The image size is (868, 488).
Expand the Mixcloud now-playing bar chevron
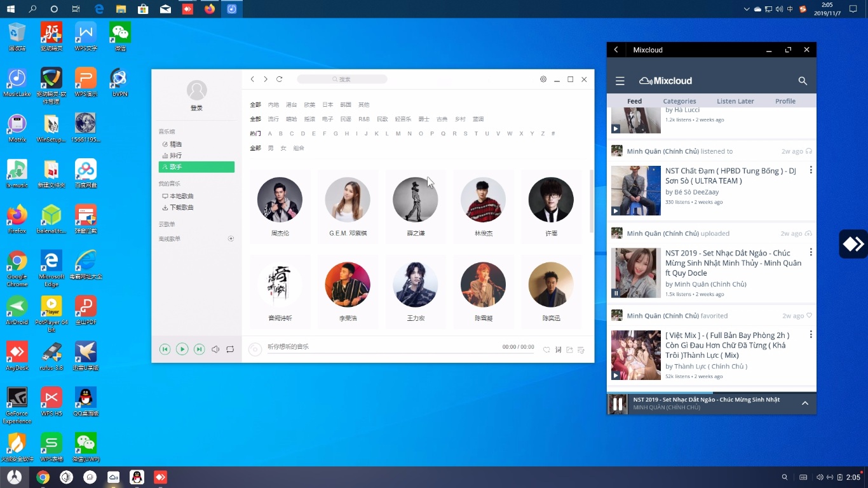805,403
